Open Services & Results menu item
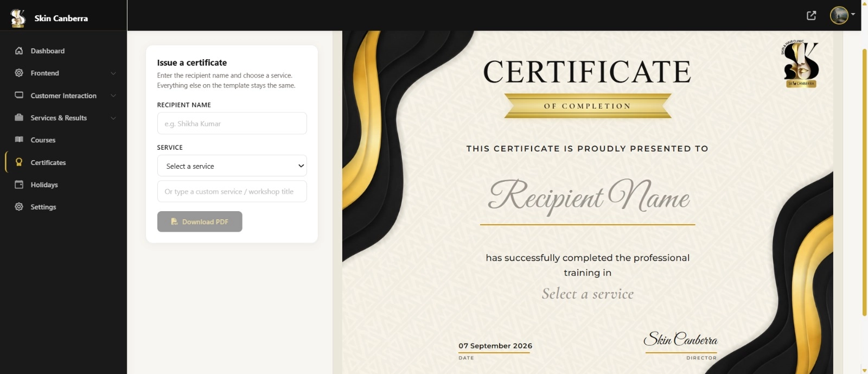Image resolution: width=868 pixels, height=374 pixels. 59,118
